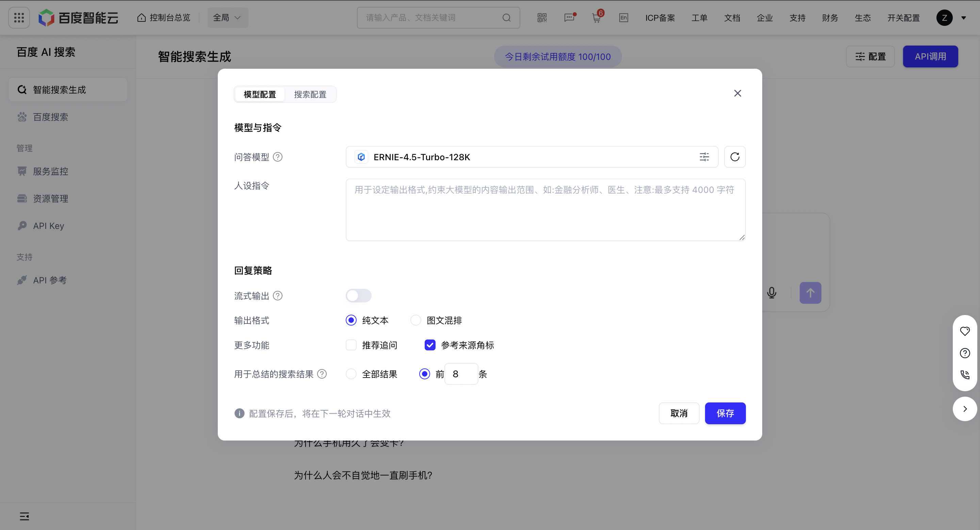Save settings with the 保存 button
The image size is (980, 530).
tap(725, 413)
